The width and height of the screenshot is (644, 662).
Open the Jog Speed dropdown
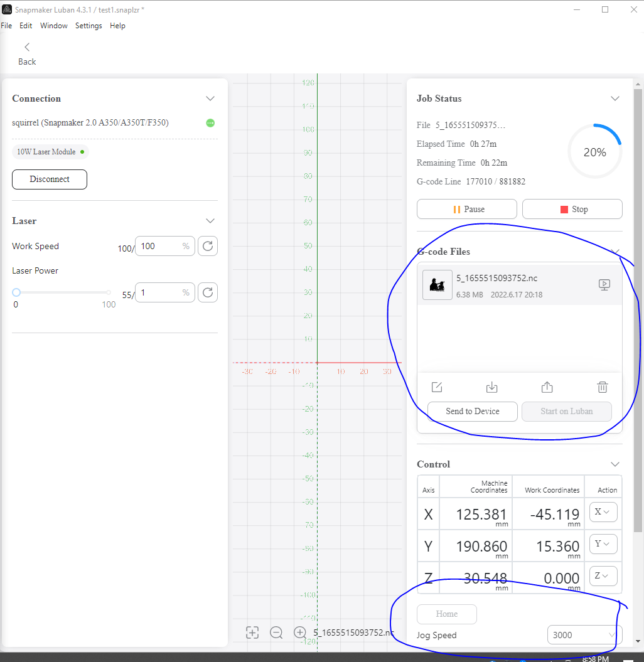coord(584,635)
